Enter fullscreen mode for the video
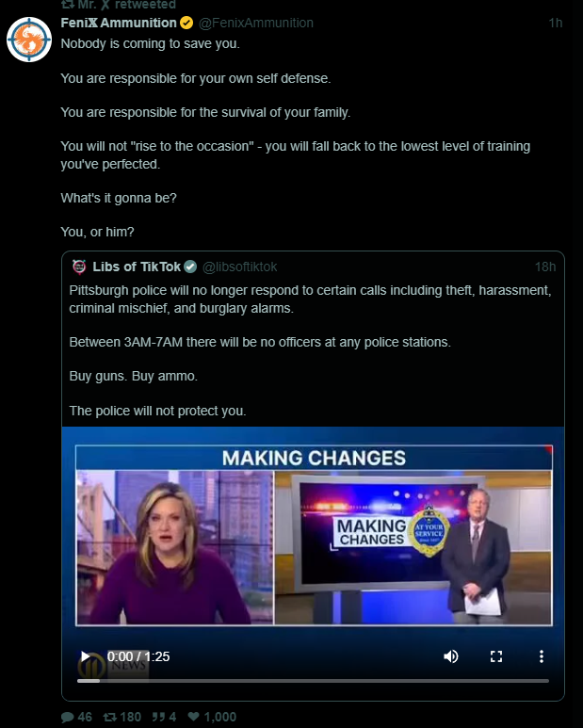The width and height of the screenshot is (583, 728). 496,656
